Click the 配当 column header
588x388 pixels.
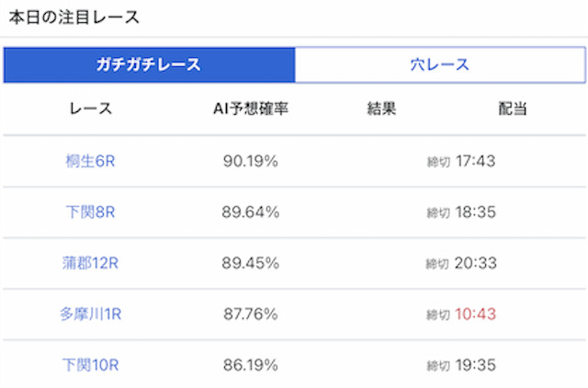(x=513, y=108)
